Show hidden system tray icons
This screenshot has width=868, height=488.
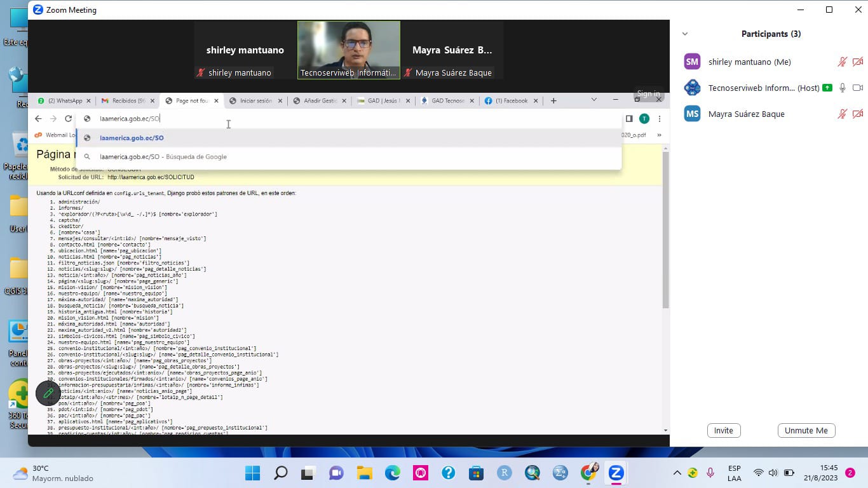(x=677, y=473)
